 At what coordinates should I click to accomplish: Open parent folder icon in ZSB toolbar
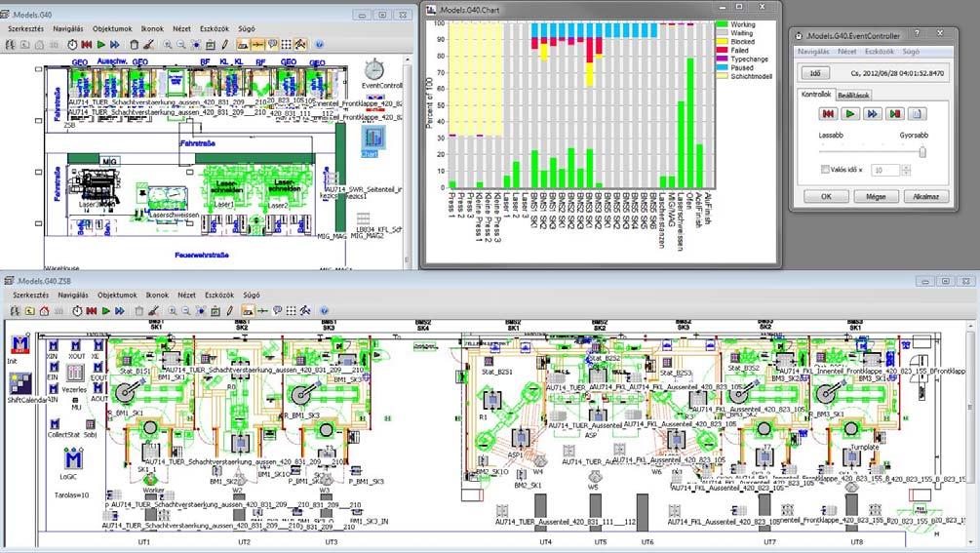[x=29, y=311]
